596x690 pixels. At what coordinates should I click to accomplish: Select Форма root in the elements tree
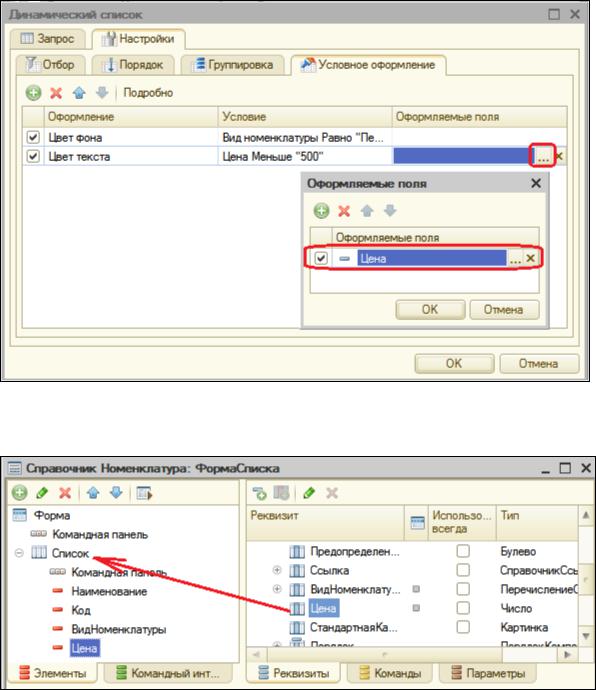(52, 515)
